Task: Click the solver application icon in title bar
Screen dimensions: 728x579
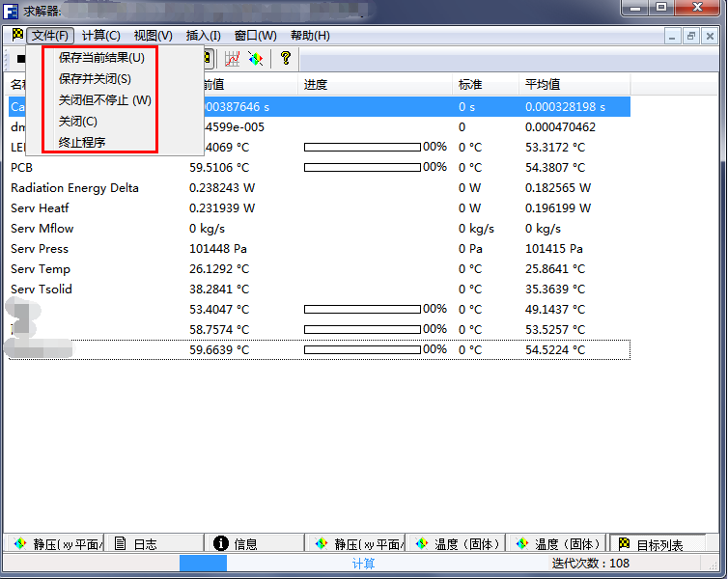Action: pyautogui.click(x=11, y=11)
